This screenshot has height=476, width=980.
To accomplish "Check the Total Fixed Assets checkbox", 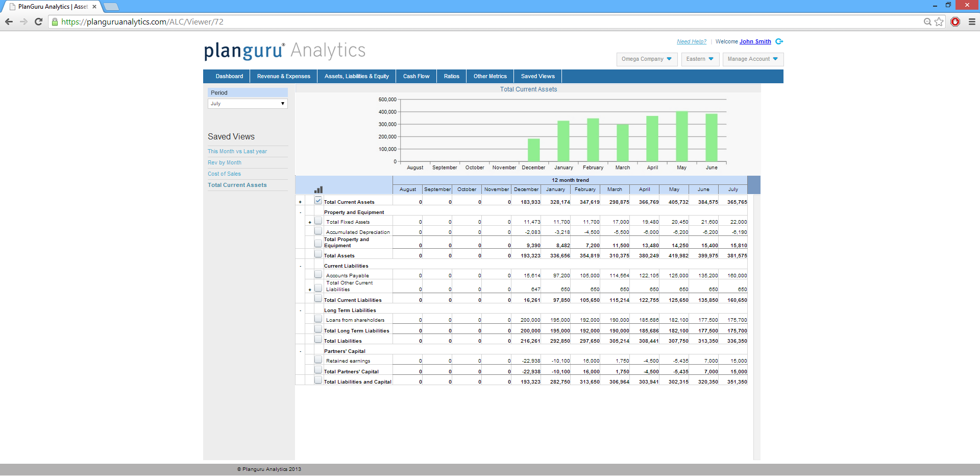I will (318, 221).
